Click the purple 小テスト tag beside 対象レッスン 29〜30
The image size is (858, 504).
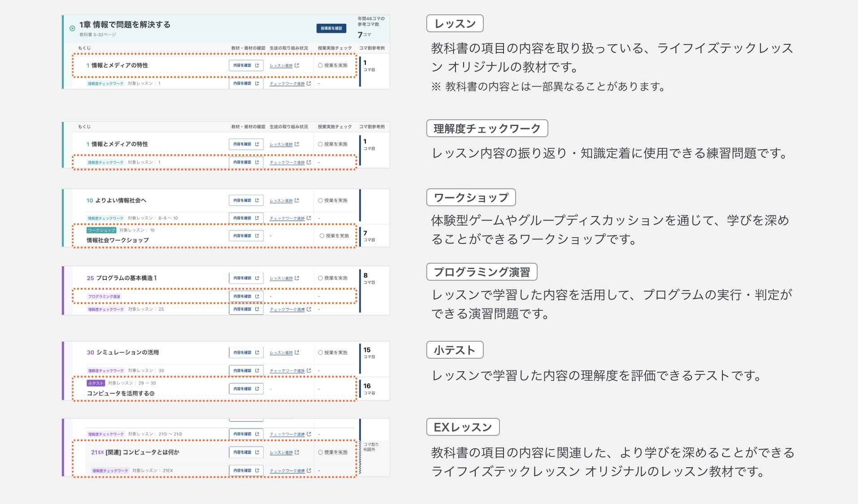(96, 383)
